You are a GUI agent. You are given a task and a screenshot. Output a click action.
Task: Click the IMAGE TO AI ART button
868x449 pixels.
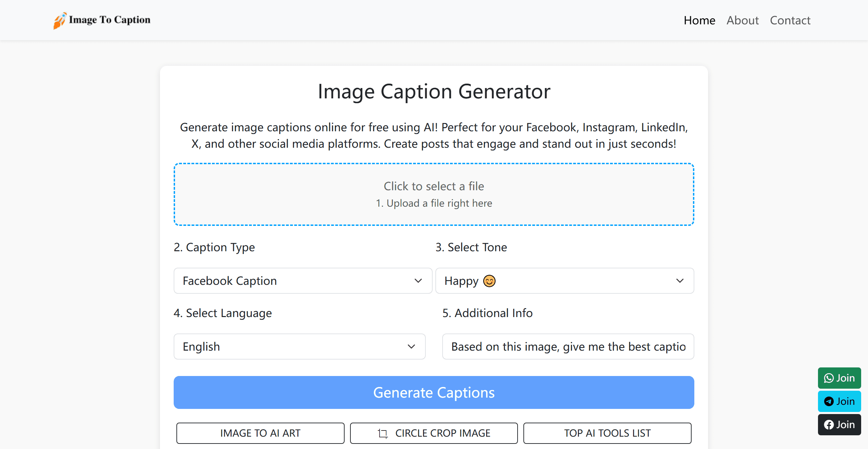point(260,433)
